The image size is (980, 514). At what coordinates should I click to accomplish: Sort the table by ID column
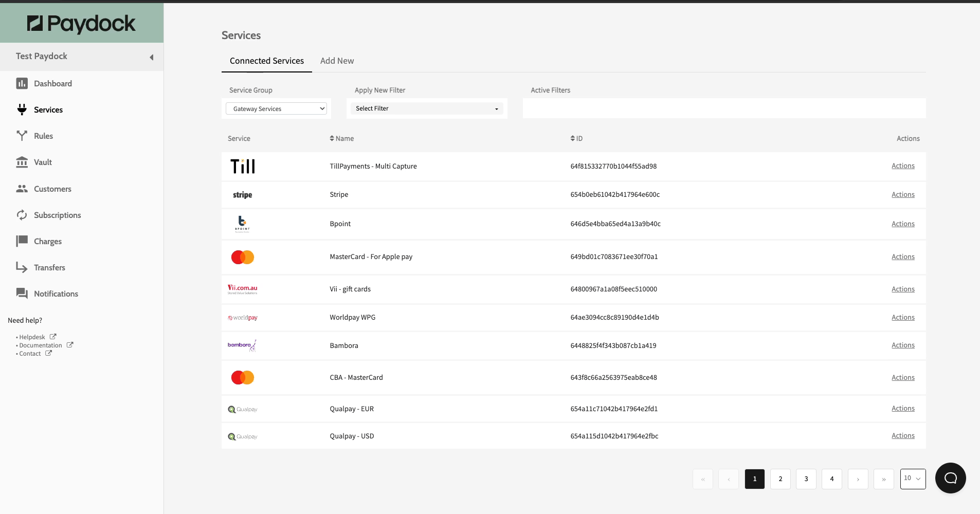click(x=576, y=138)
